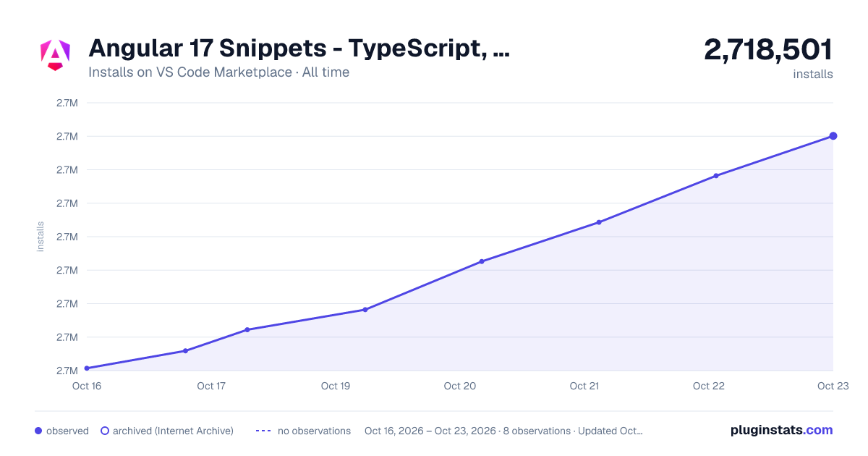Click the Angular logo icon

[55, 55]
